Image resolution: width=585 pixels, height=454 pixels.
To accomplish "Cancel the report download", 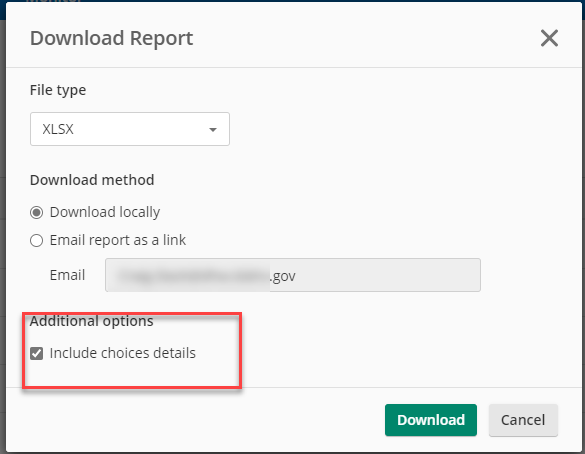I will coord(523,420).
